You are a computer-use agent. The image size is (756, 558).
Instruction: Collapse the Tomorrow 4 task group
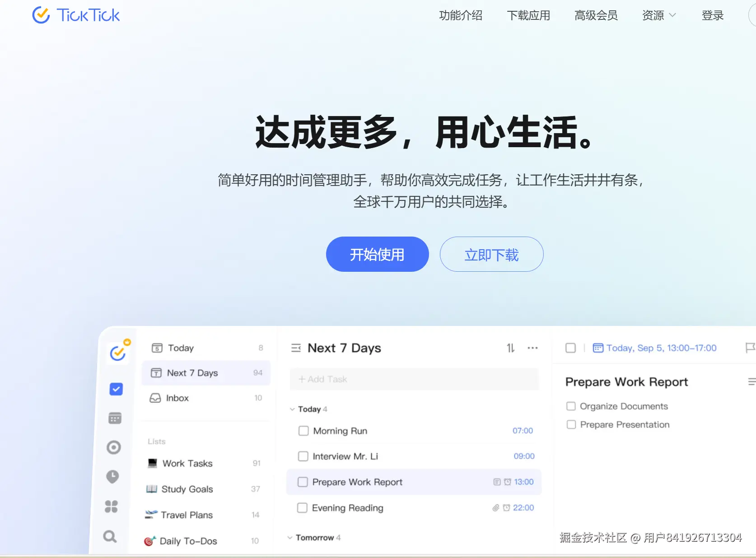click(290, 538)
